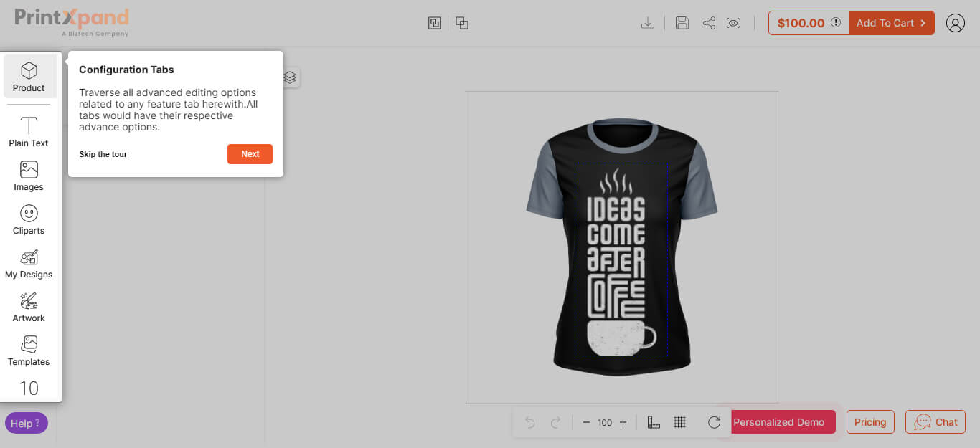Save the design with floppy disk icon

pos(682,23)
